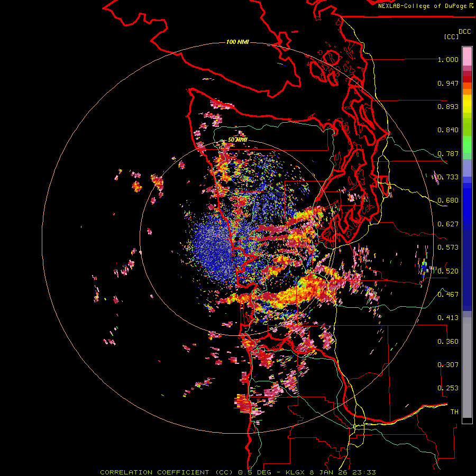Click the 0.467 scale value
This screenshot has width=476, height=476.
[448, 295]
